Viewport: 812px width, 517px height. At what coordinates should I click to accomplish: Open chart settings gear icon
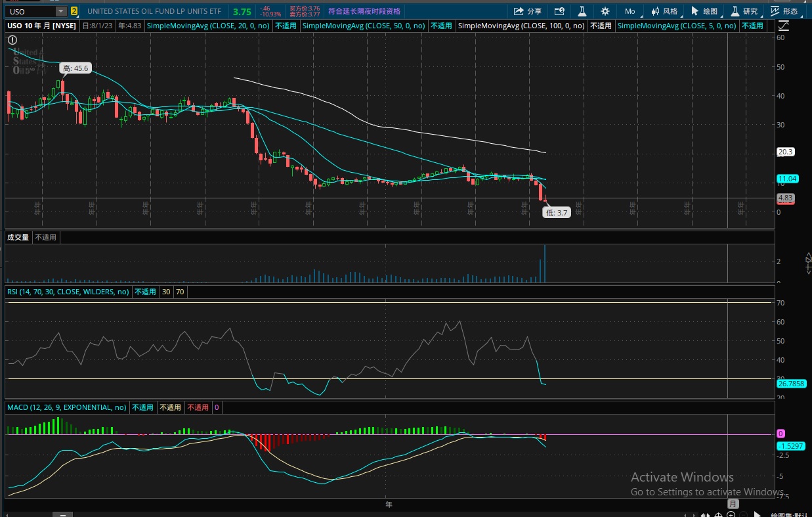605,11
